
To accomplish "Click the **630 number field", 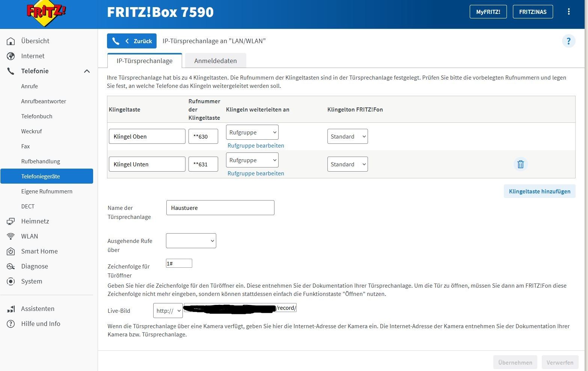I will point(203,136).
